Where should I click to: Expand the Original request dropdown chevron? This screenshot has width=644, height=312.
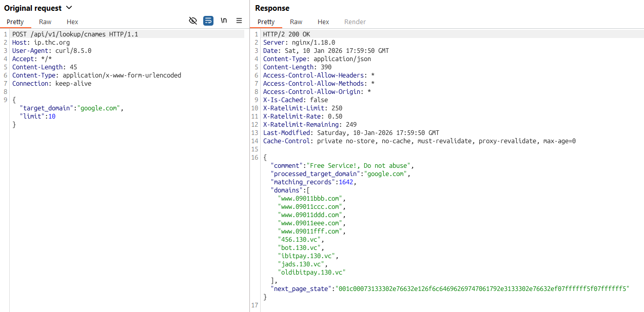click(x=69, y=8)
